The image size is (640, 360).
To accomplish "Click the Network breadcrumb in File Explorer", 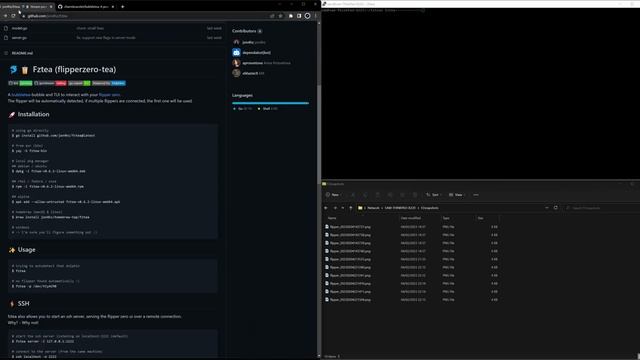I will [x=373, y=208].
